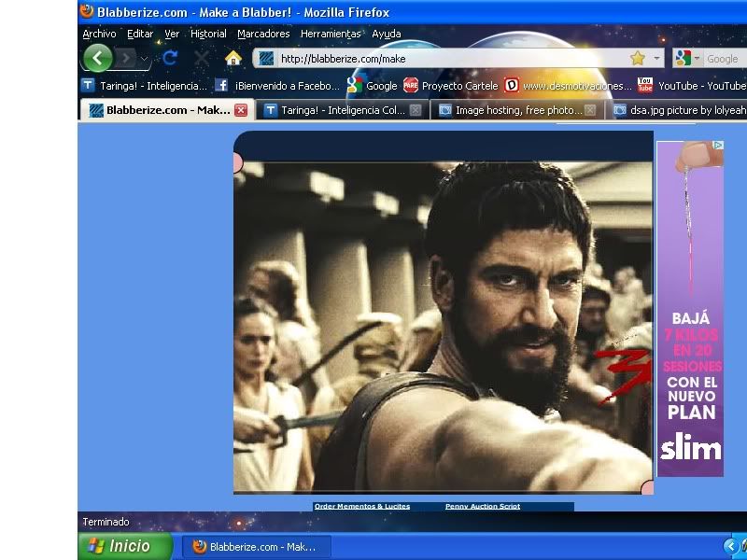Click the red PARE stop-sign bookmark icon
Screen dimensions: 747x560
click(x=411, y=85)
